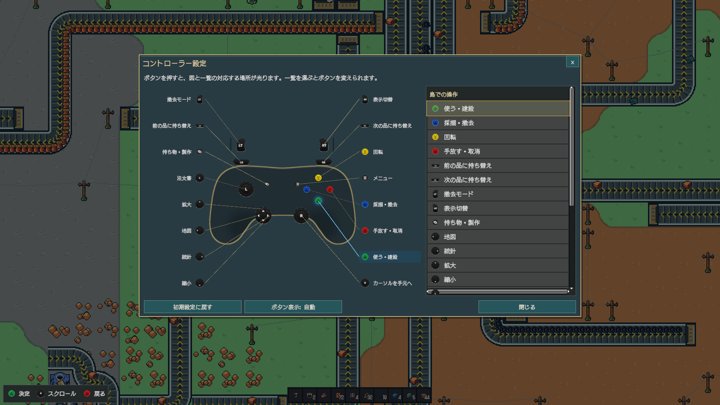Select 使う・建設 row in action list

(498, 109)
